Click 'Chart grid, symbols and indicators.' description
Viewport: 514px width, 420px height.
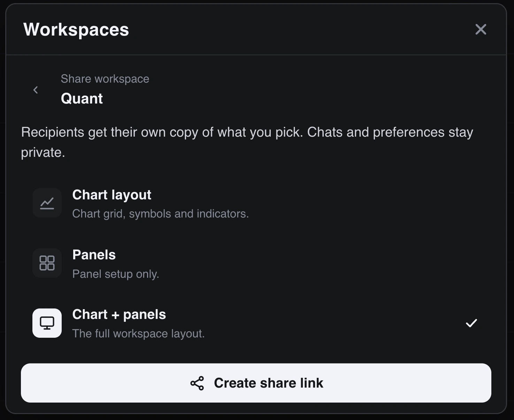160,214
